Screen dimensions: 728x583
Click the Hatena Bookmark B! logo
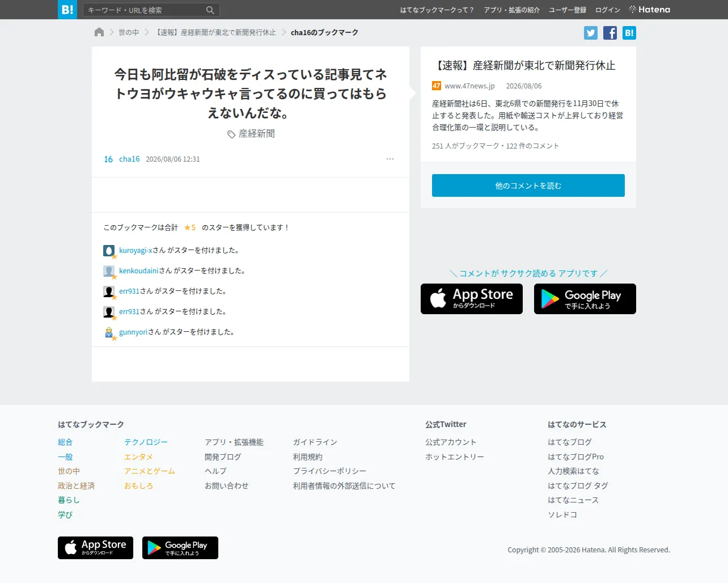click(x=67, y=10)
